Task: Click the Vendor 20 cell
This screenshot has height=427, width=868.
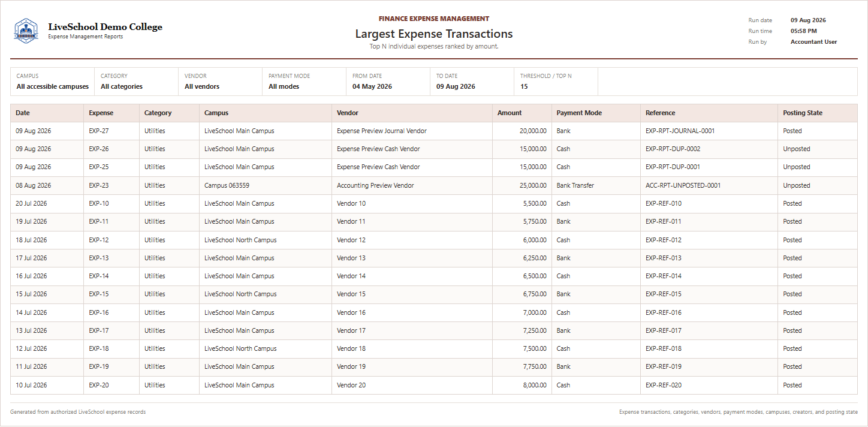Action: [x=412, y=385]
